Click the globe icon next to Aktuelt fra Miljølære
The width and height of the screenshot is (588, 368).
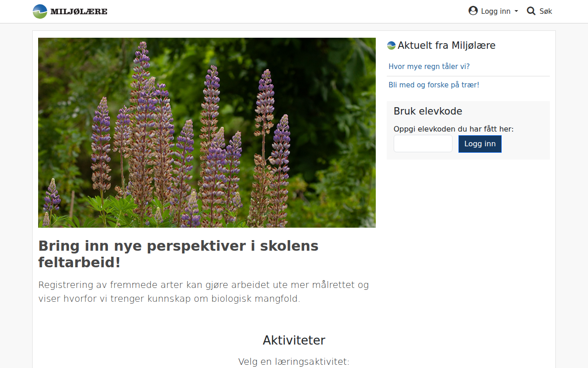tap(391, 45)
